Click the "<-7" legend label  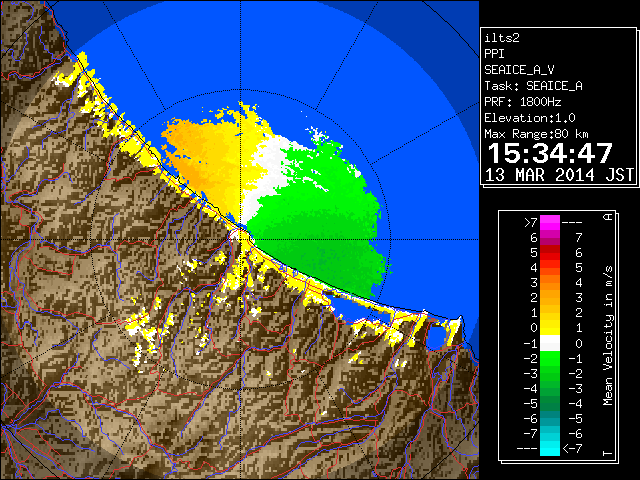click(x=572, y=449)
